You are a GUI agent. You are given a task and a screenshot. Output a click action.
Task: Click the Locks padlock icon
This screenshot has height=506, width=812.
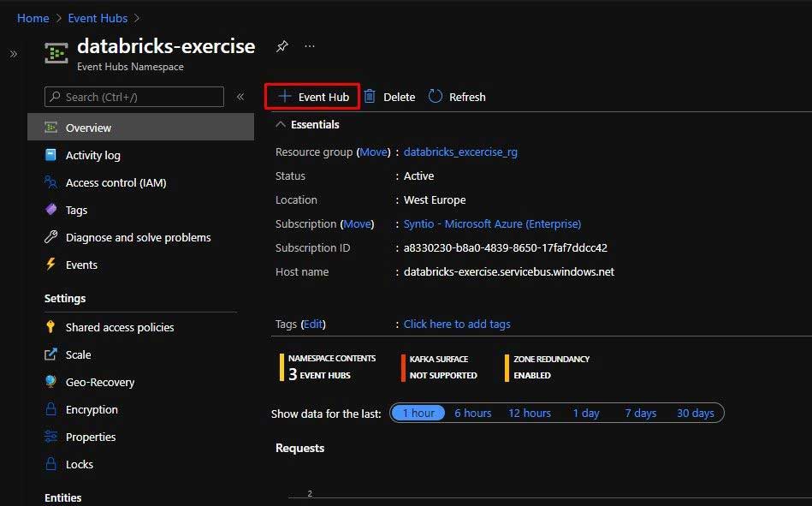click(x=50, y=463)
